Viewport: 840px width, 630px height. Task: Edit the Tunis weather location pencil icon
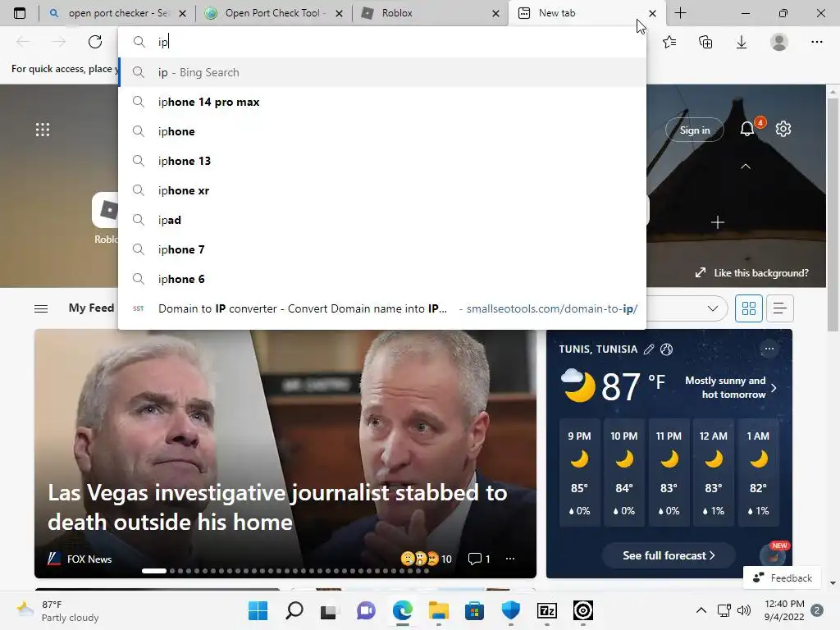pyautogui.click(x=649, y=349)
